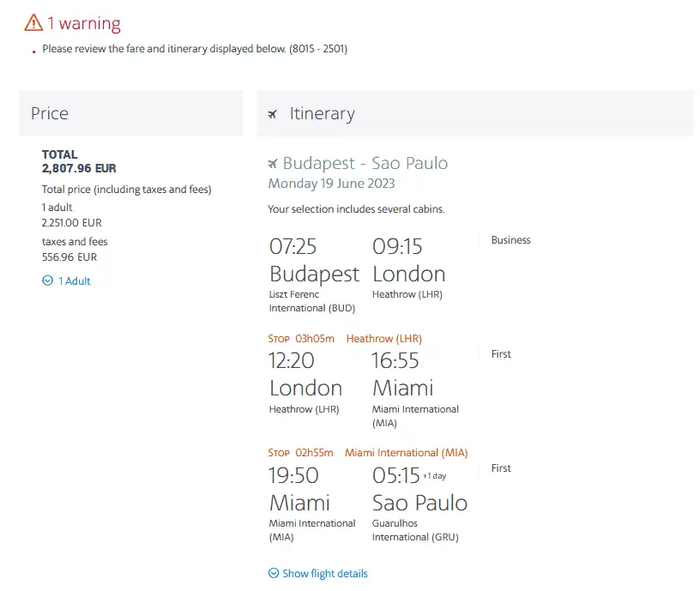Click the taxes and fees 556.96 EUR amount
This screenshot has height=591, width=700.
click(x=69, y=256)
